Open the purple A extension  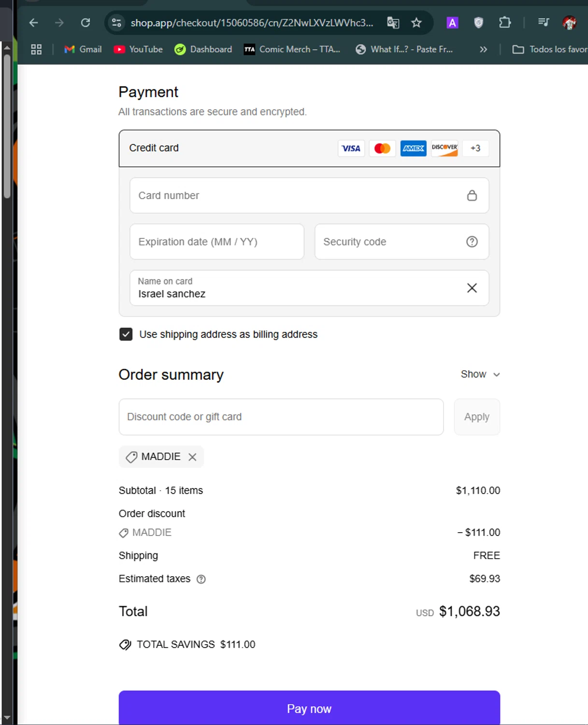452,23
